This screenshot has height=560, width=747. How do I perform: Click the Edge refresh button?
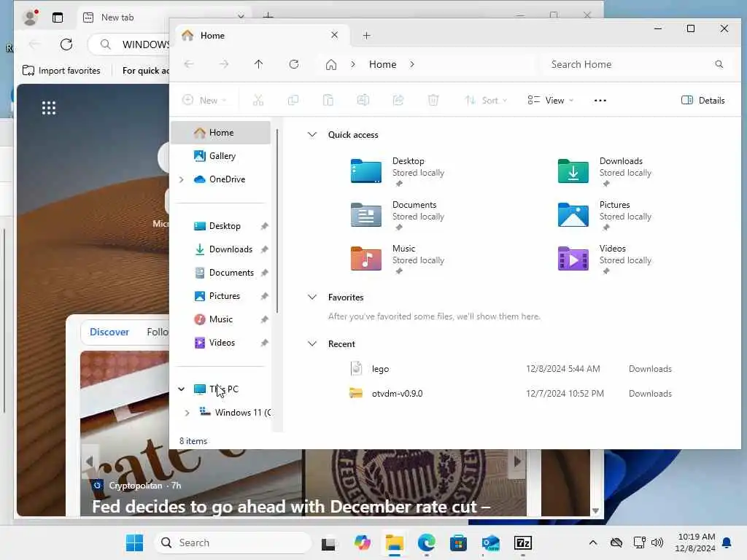point(66,44)
